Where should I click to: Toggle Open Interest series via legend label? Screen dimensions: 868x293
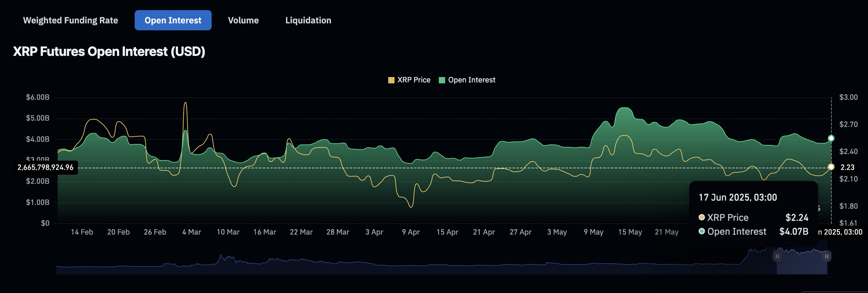click(472, 80)
